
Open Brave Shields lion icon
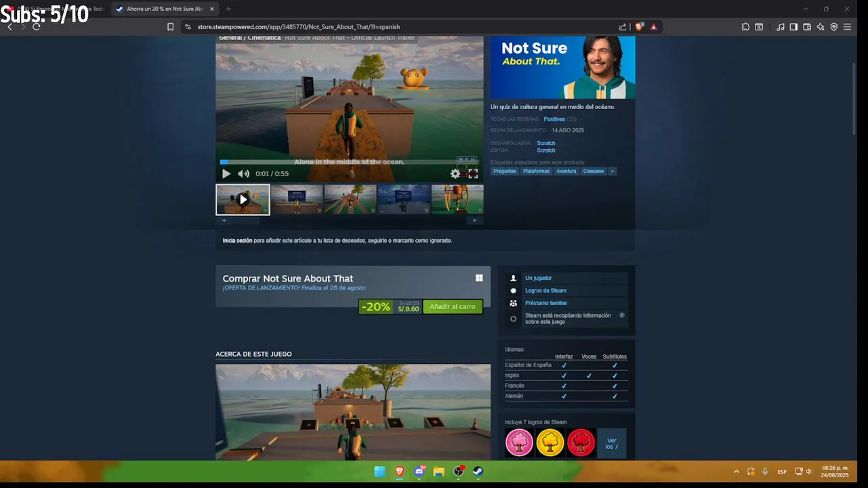639,27
